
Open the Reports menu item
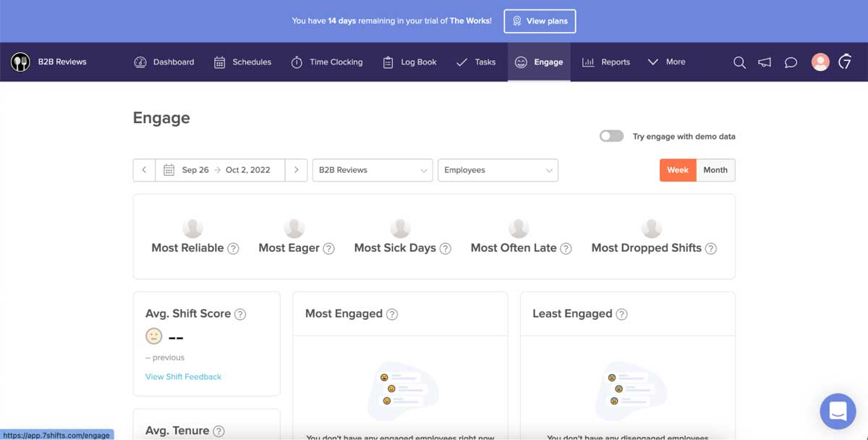click(606, 62)
